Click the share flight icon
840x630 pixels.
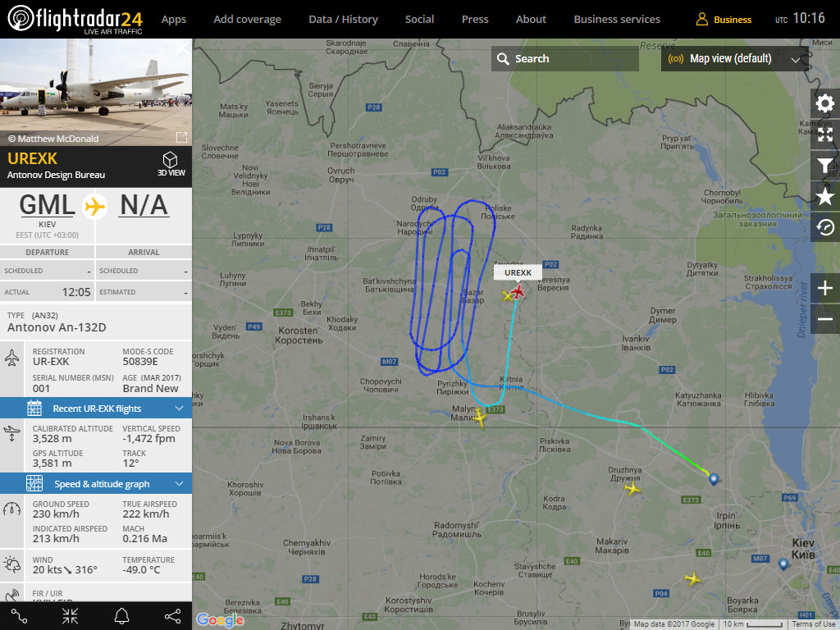click(x=172, y=616)
